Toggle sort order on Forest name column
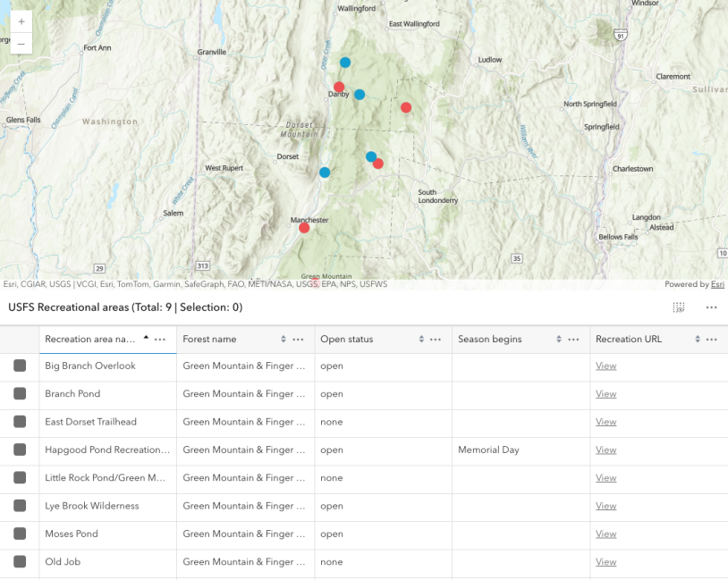 click(283, 339)
